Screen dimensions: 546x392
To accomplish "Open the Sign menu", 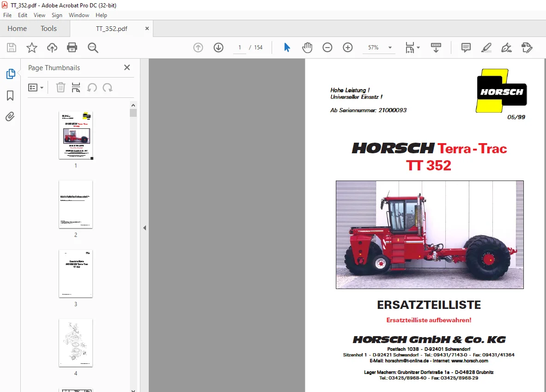I will [x=57, y=15].
